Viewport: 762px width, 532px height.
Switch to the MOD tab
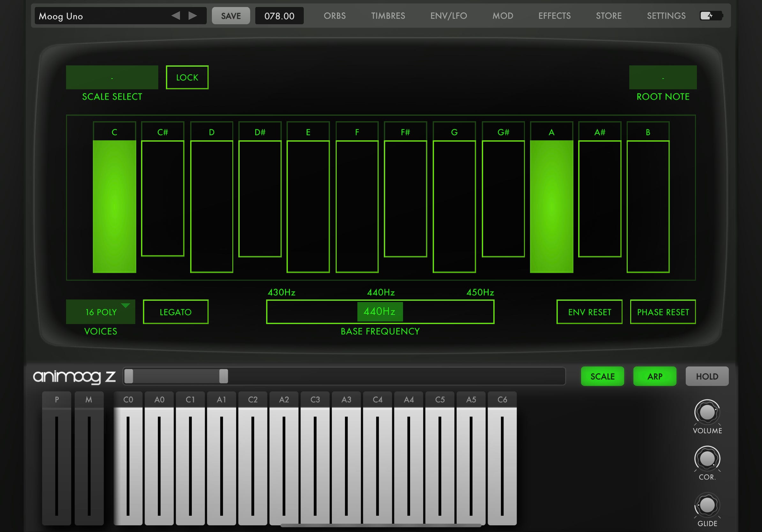point(503,16)
